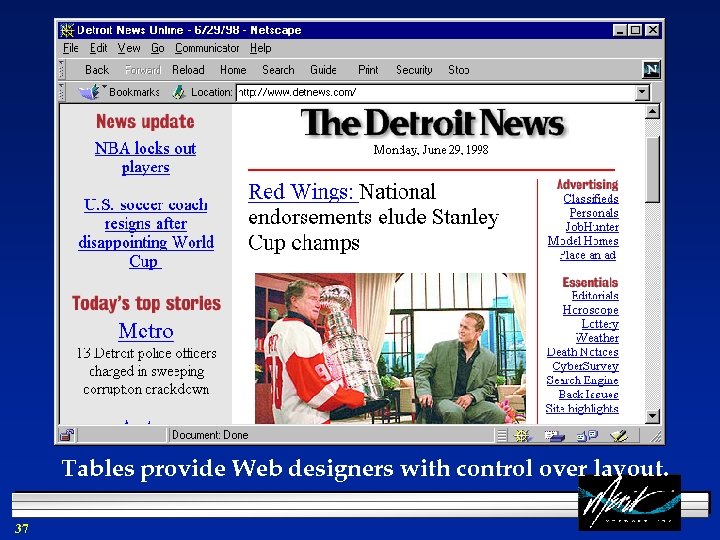Maximize the Netscape window
This screenshot has width=720, height=540.
(x=636, y=30)
